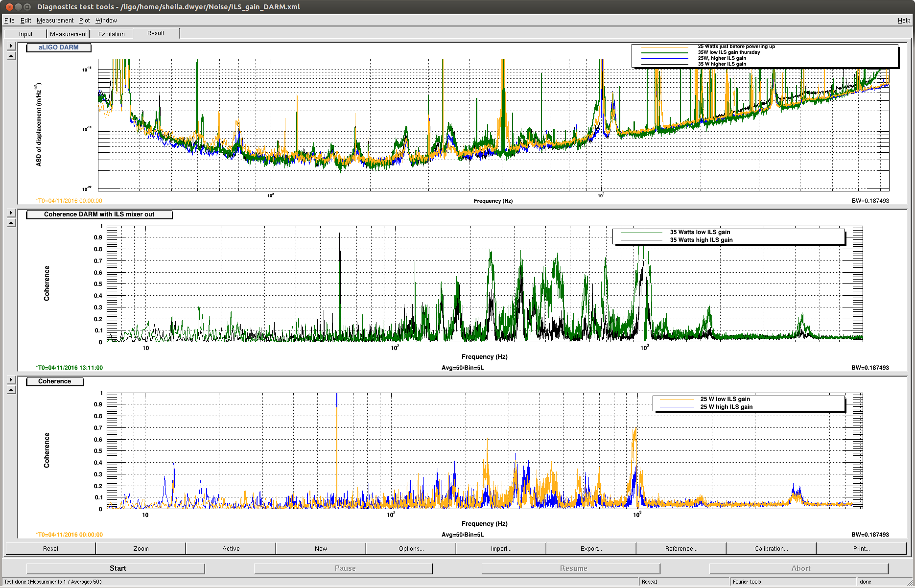Click the Abort button
Image resolution: width=915 pixels, height=588 pixels.
pos(798,568)
